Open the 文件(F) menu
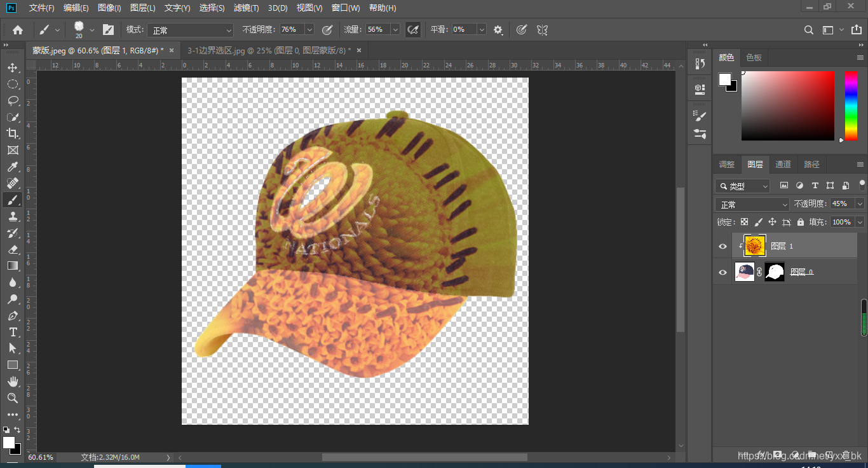This screenshot has width=868, height=468. pos(42,8)
